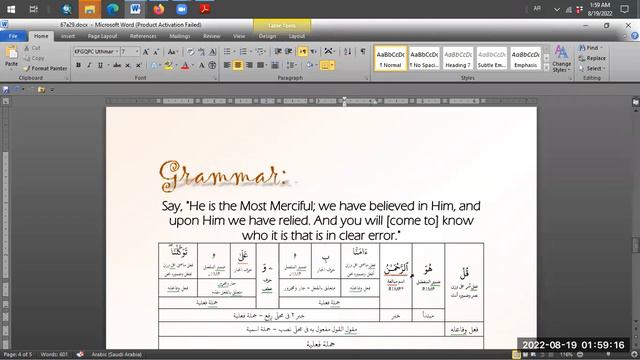Open the Change Case dropdown
640x360 pixels.
tap(173, 52)
